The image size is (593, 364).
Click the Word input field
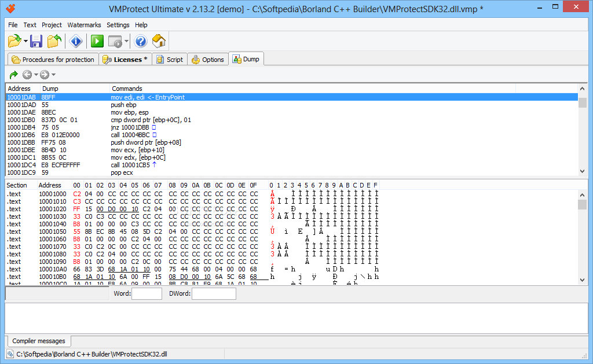[147, 294]
